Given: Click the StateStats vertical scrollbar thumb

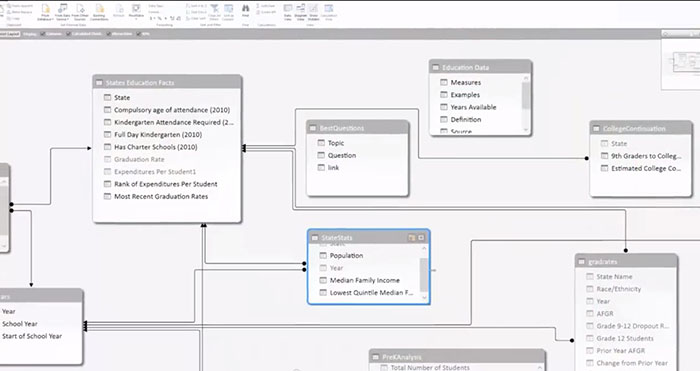Looking at the screenshot, I should 424,275.
